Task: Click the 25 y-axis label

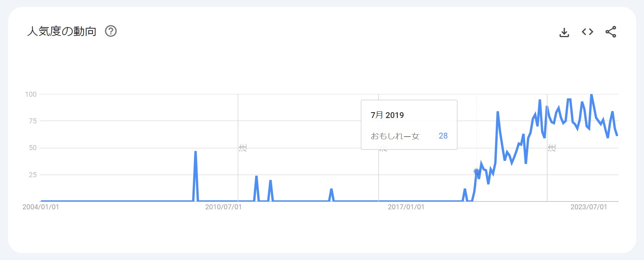Action: [33, 175]
